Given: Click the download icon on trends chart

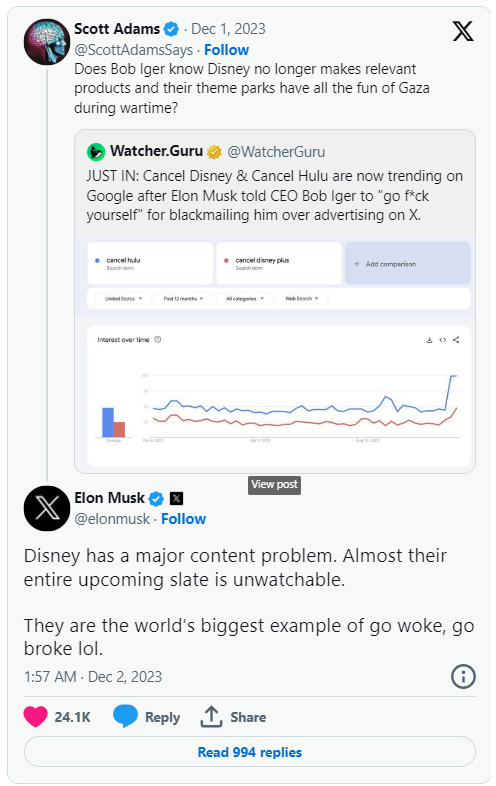Looking at the screenshot, I should (x=429, y=340).
